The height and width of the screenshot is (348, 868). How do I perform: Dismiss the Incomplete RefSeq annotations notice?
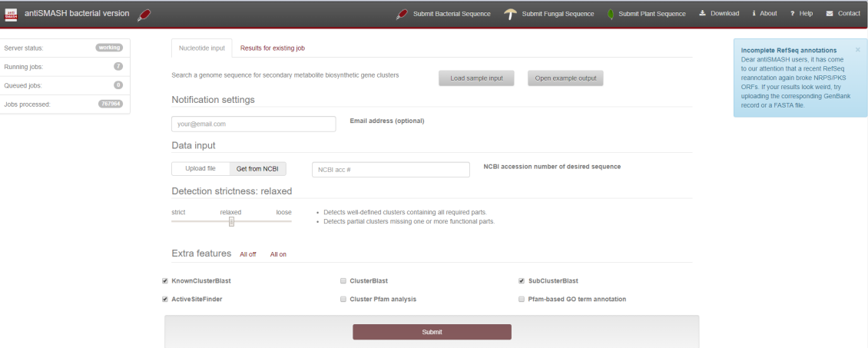pyautogui.click(x=858, y=49)
